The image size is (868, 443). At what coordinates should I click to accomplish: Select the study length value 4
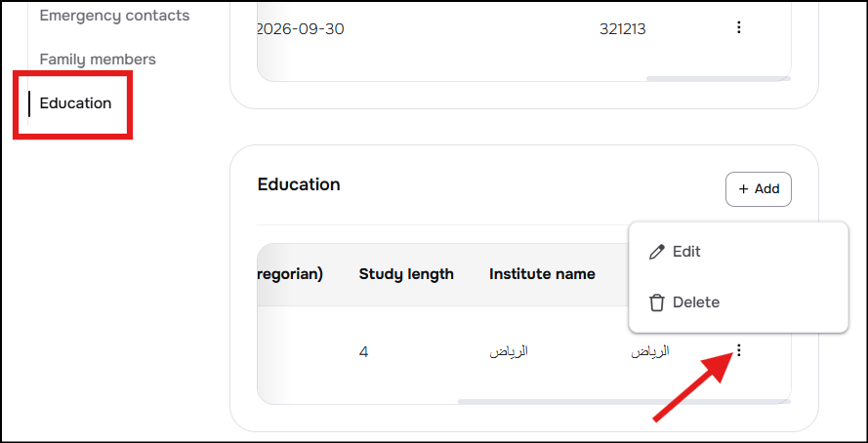(x=363, y=351)
